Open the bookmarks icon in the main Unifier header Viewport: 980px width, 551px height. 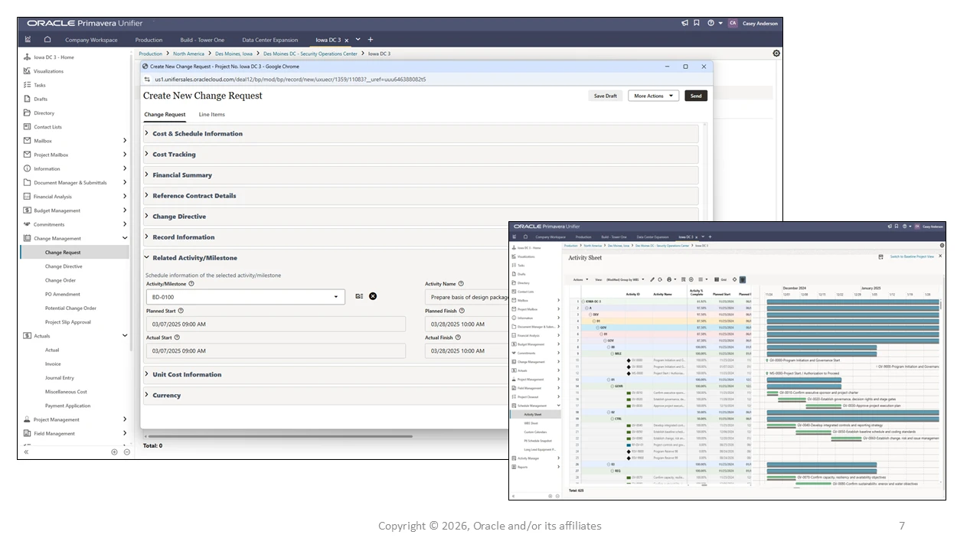click(x=697, y=23)
